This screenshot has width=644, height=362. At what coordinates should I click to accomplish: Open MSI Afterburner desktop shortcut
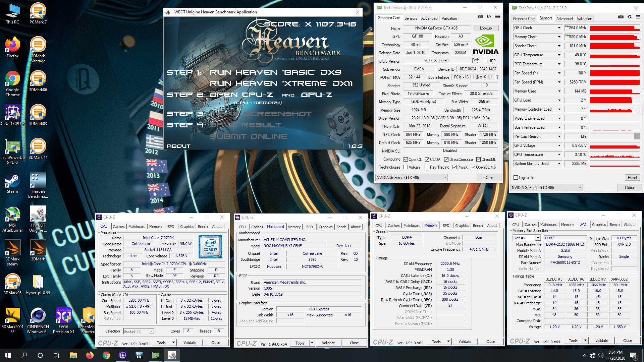click(x=12, y=219)
